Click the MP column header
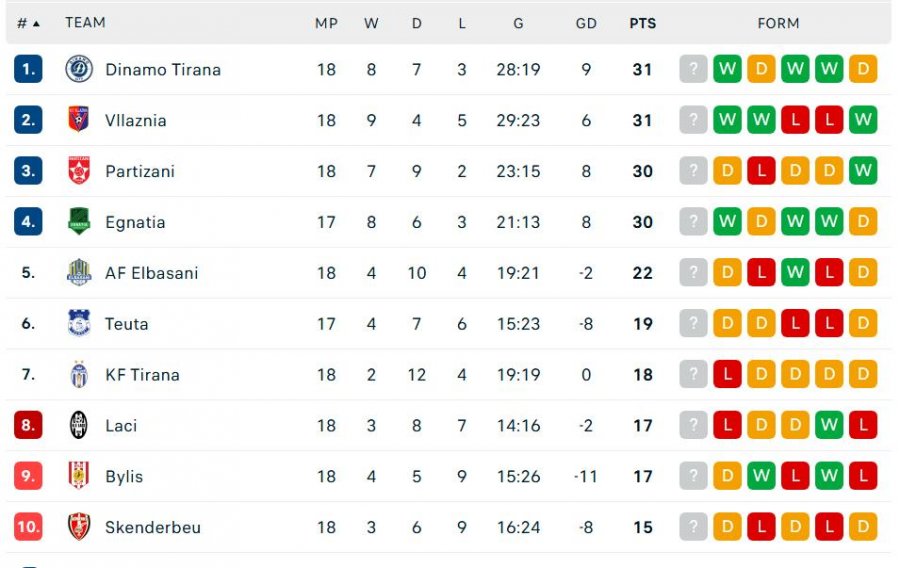The image size is (900, 568). (326, 24)
